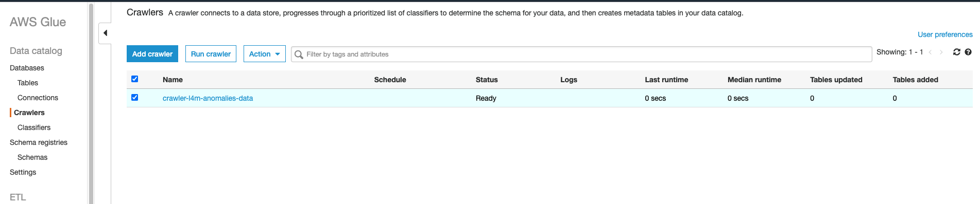Click the sidebar vertical scrollbar
This screenshot has height=204, width=980.
point(91,103)
